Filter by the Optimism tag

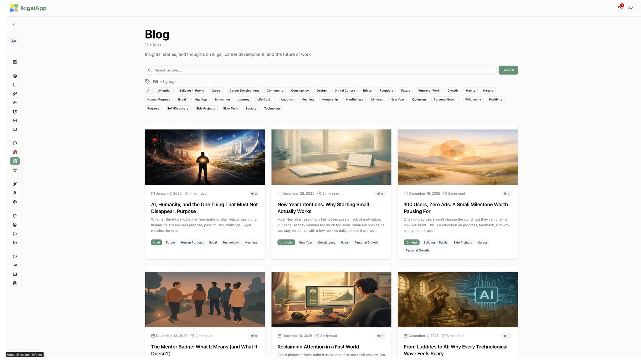pyautogui.click(x=419, y=100)
